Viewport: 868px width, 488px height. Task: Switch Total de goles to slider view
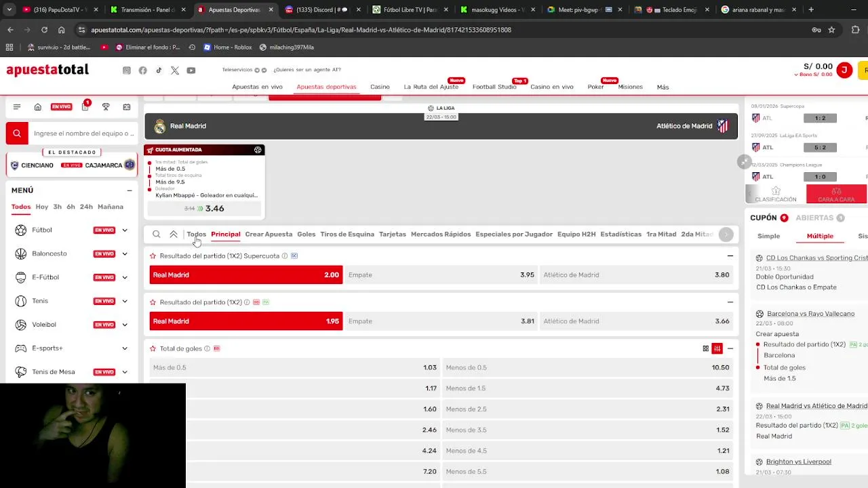point(717,348)
